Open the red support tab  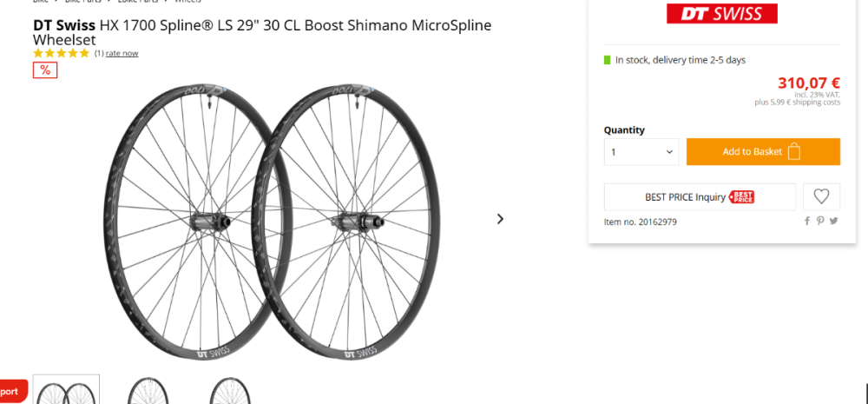coord(12,391)
